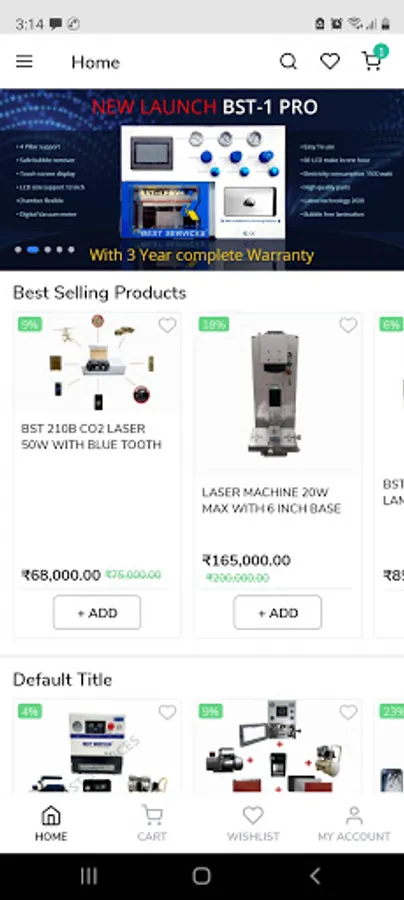
Task: Open the shopping cart icon with badge
Action: (374, 59)
